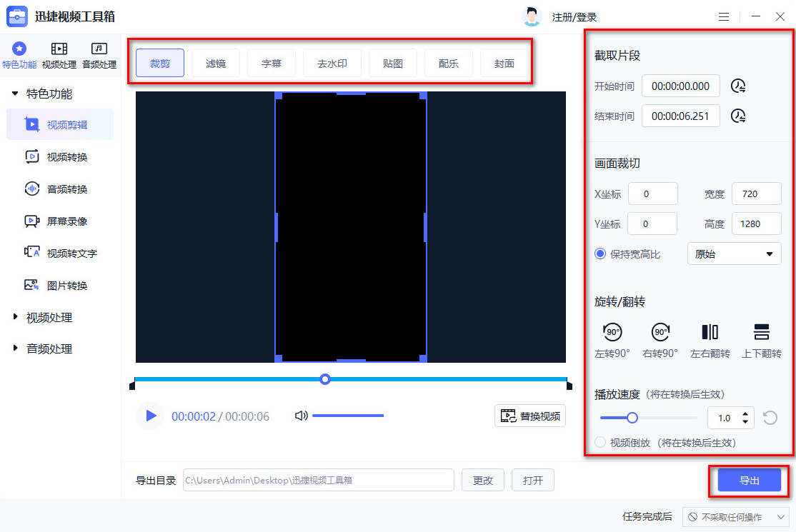Open the 不采取任何操作 dropdown
Screen dimensions: 796x532
click(735, 517)
